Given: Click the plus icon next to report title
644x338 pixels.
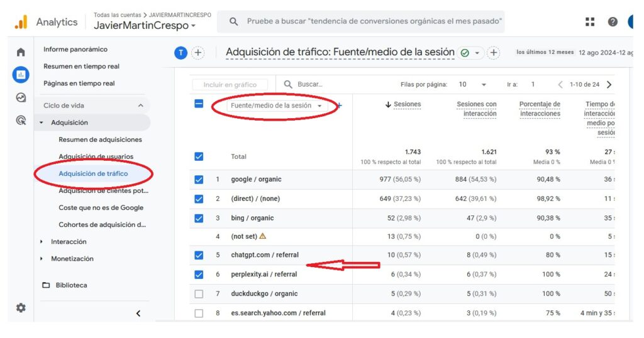Looking at the screenshot, I should click(494, 53).
